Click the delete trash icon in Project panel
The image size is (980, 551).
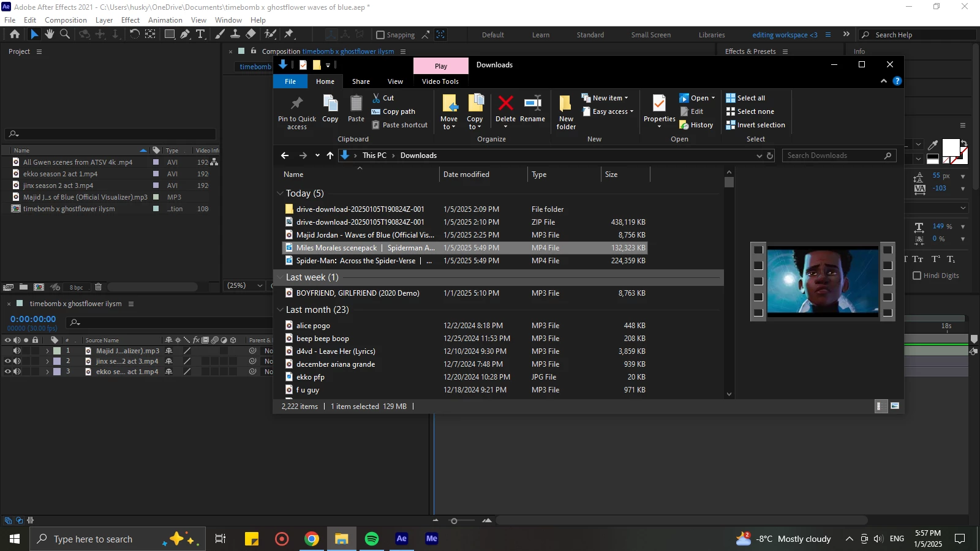pyautogui.click(x=98, y=287)
